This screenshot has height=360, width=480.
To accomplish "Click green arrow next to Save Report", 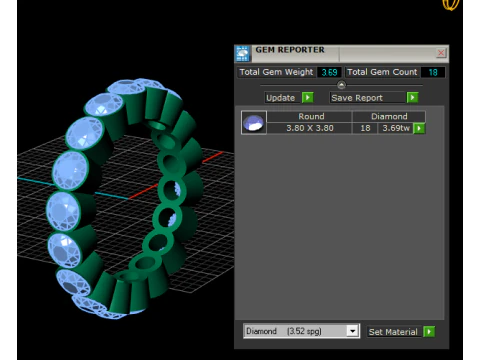I will tap(412, 98).
